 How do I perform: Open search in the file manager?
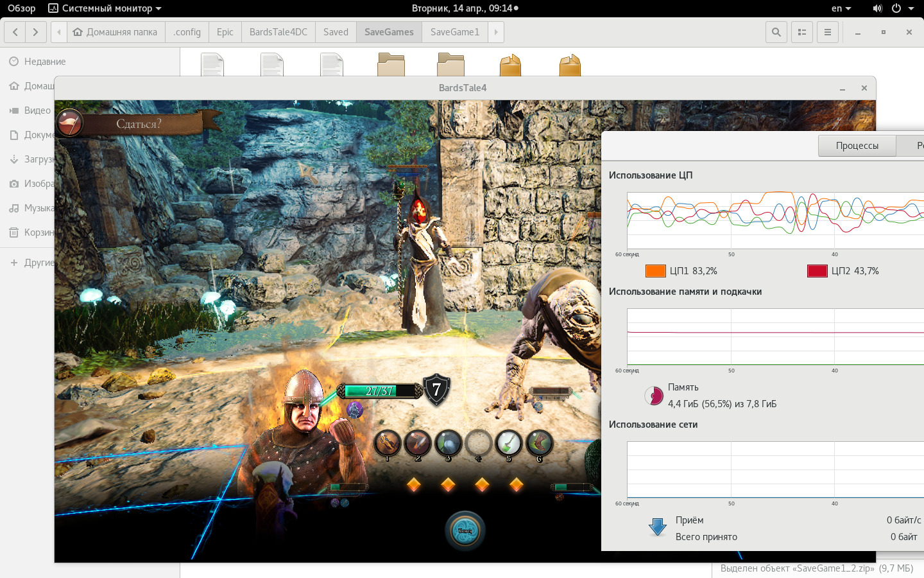(x=776, y=32)
